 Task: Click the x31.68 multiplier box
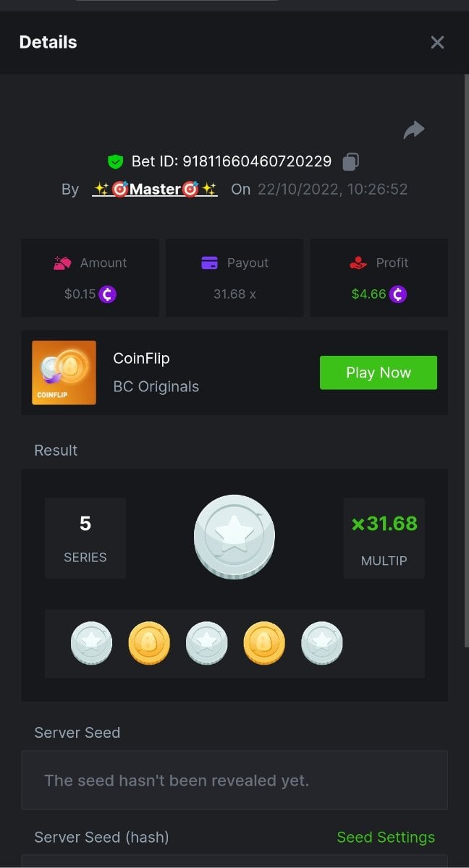click(x=384, y=538)
